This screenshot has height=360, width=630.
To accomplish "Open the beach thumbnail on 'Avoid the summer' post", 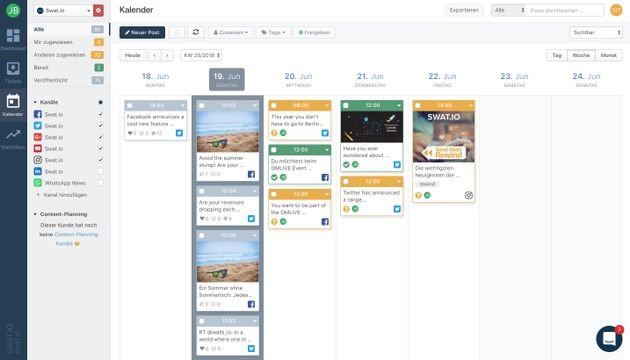I will tap(227, 131).
